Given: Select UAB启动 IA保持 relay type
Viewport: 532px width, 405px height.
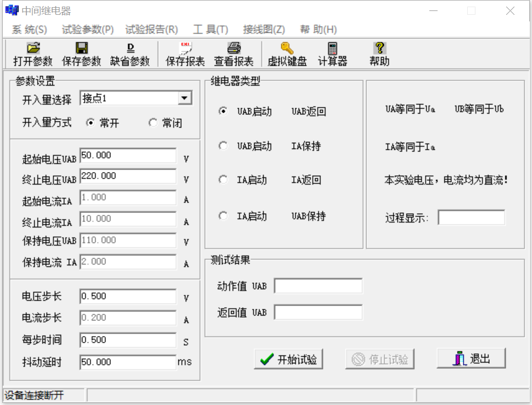Looking at the screenshot, I should 223,146.
